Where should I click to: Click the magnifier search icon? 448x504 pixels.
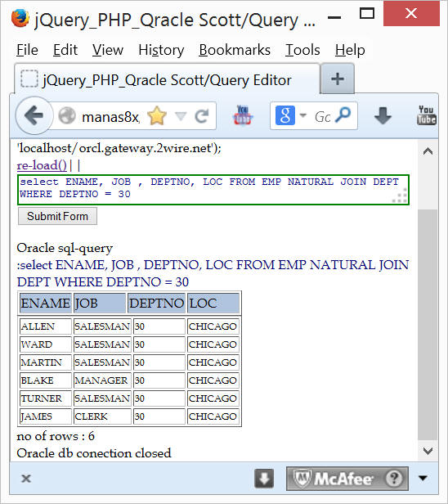343,115
